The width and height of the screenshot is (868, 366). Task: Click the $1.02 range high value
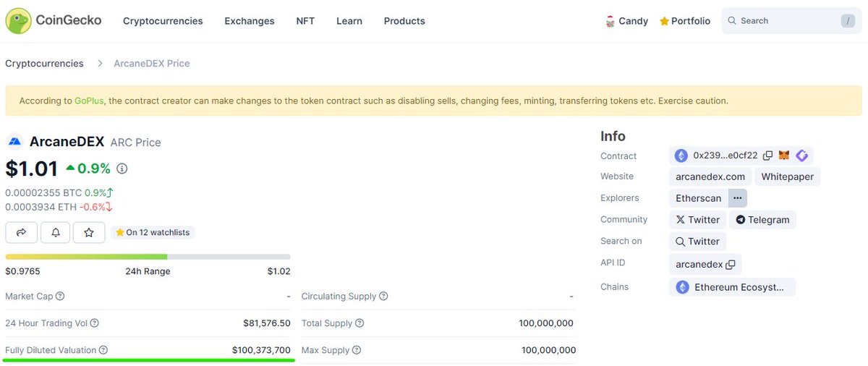(278, 271)
